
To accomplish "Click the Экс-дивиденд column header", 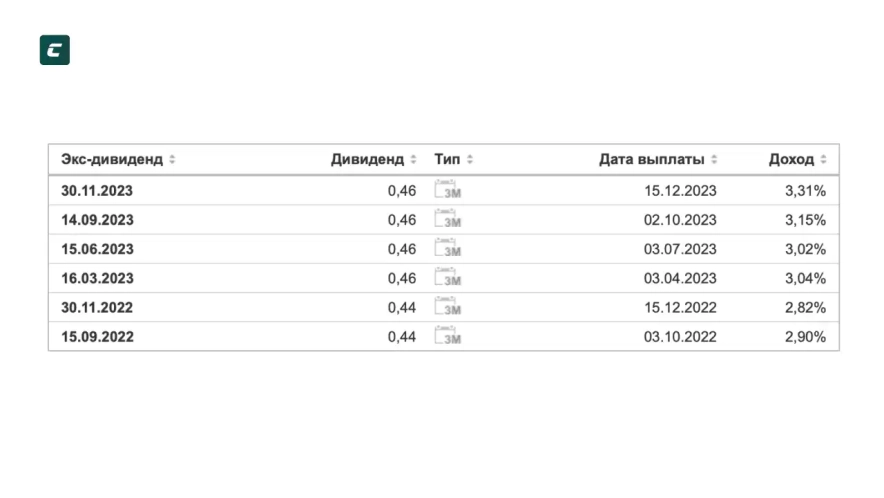I will (x=113, y=160).
